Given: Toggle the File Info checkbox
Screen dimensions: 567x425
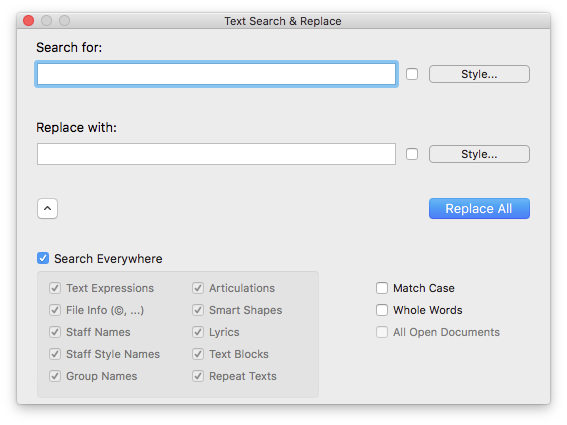Looking at the screenshot, I should tap(55, 310).
